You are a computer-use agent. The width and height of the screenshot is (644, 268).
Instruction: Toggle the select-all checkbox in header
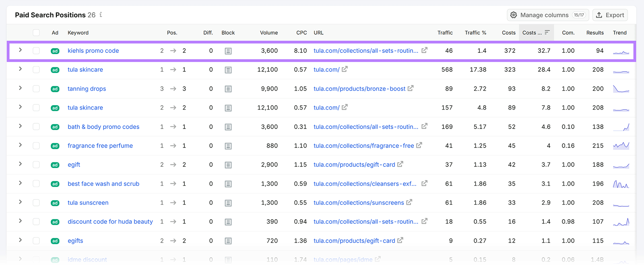[x=36, y=33]
